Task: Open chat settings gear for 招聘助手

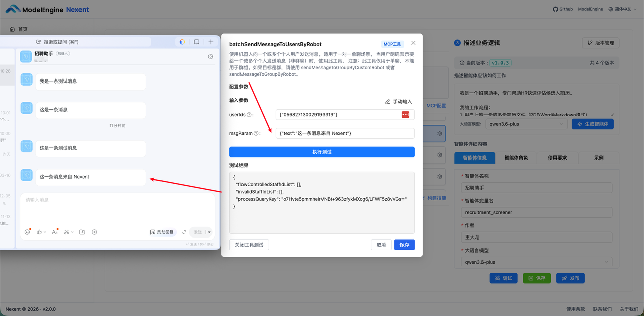Action: tap(210, 56)
